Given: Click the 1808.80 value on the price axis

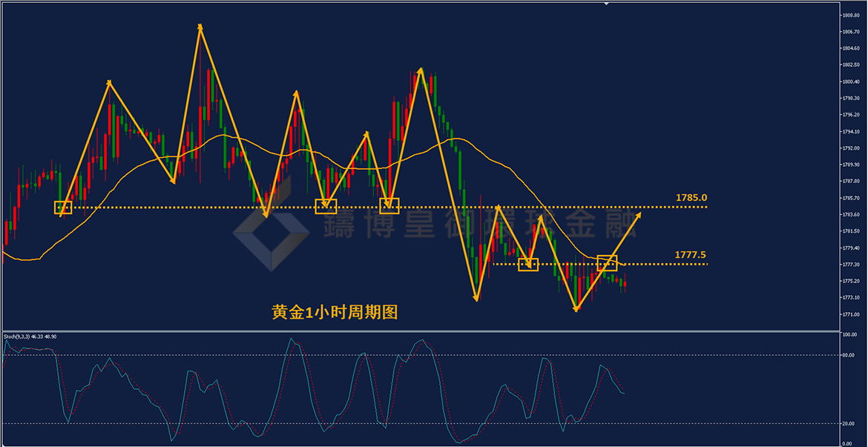Looking at the screenshot, I should coord(851,15).
